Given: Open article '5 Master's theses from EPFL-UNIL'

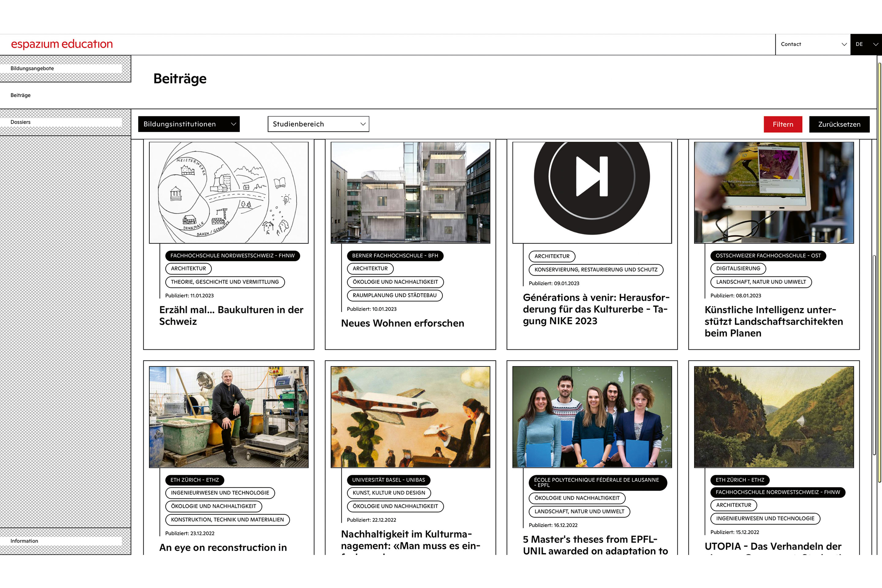Looking at the screenshot, I should pos(595,545).
